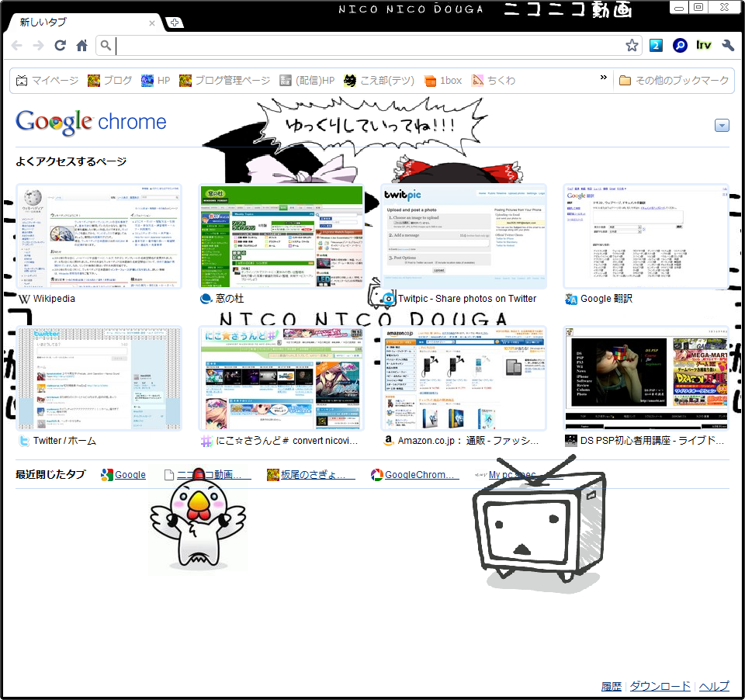Click the Twitter / ホーム title link
The width and height of the screenshot is (745, 700).
[x=64, y=441]
